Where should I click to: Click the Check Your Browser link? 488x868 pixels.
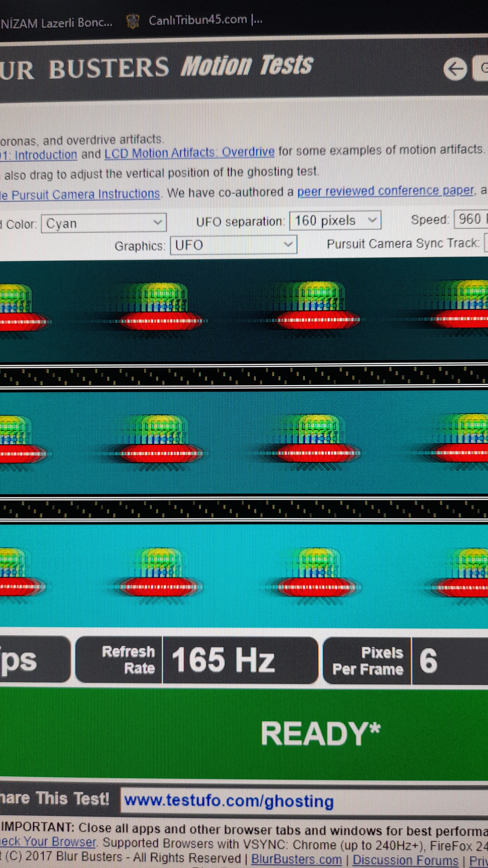point(48,842)
